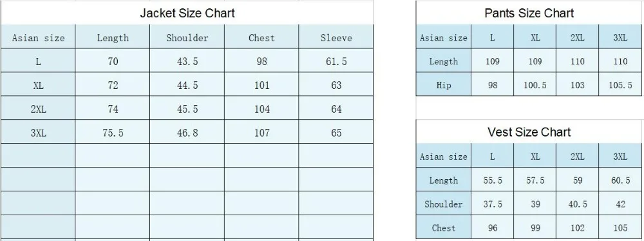Select the pants Hip row label

coord(444,84)
